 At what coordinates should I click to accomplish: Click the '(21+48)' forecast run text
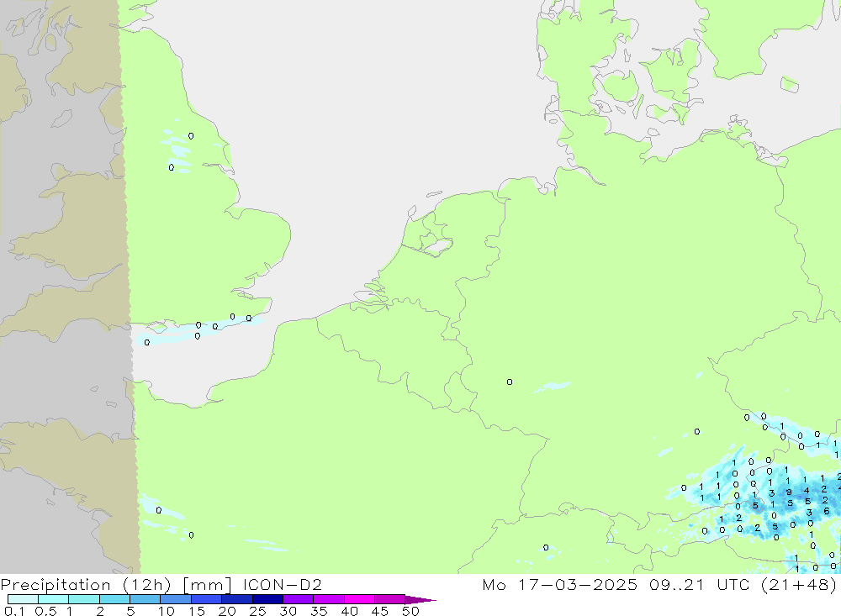(x=799, y=584)
